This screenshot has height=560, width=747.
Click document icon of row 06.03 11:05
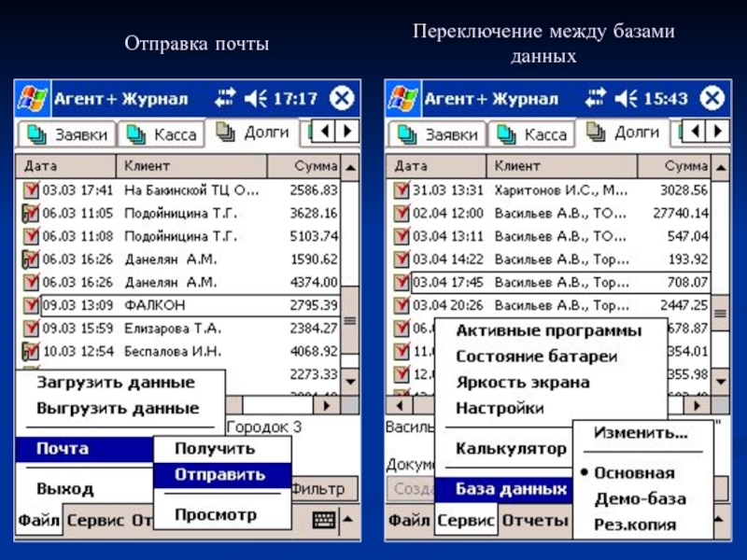point(31,213)
